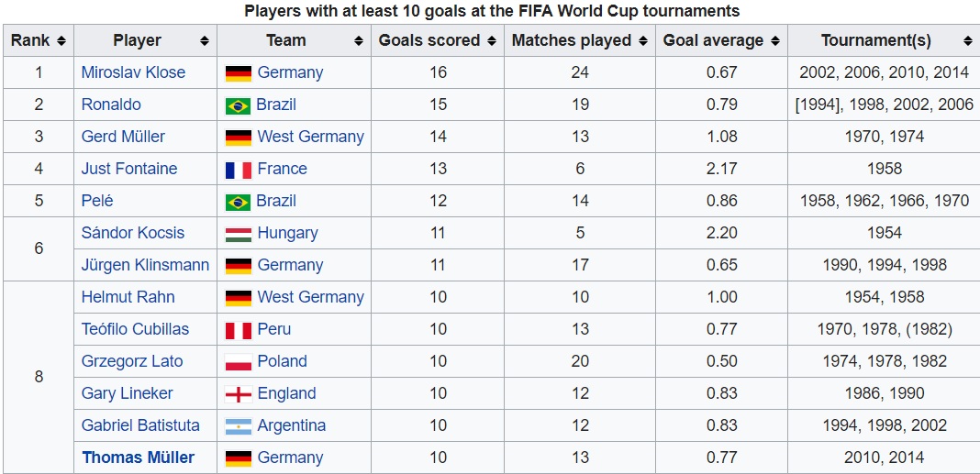
Task: Click the Peru flag icon
Action: 238,330
